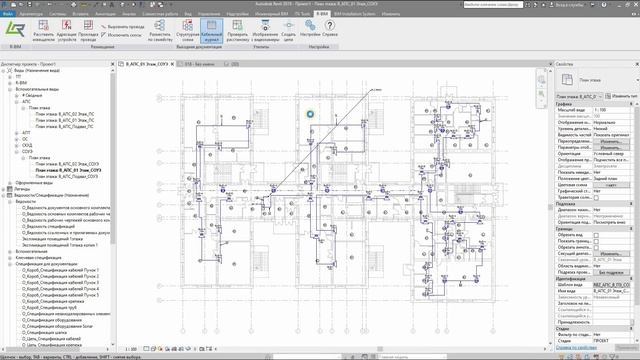The image size is (640, 360).
Task: Open Кабельный журнал tool
Action: click(x=211, y=31)
